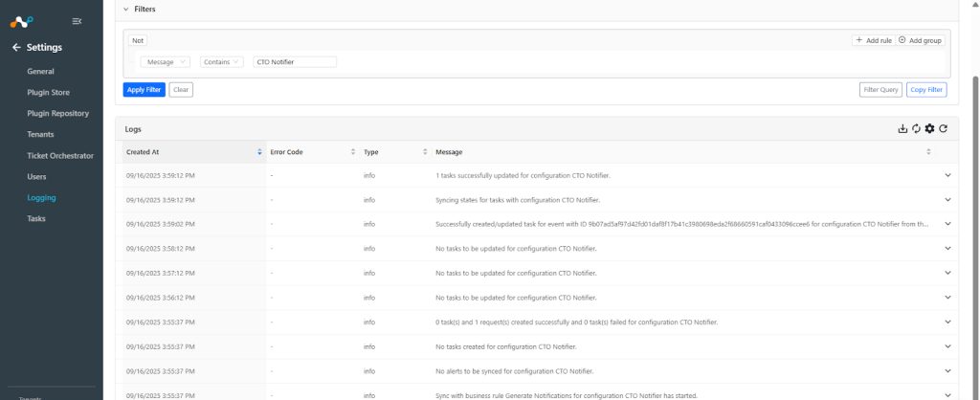The height and width of the screenshot is (400, 980).
Task: Expand the 3:58:12 PM log row
Action: [948, 249]
